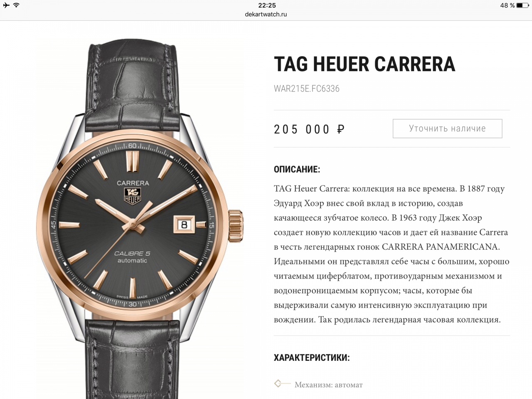Click the diamond bullet beside Механизм
Image resolution: width=532 pixels, height=399 pixels.
click(278, 383)
